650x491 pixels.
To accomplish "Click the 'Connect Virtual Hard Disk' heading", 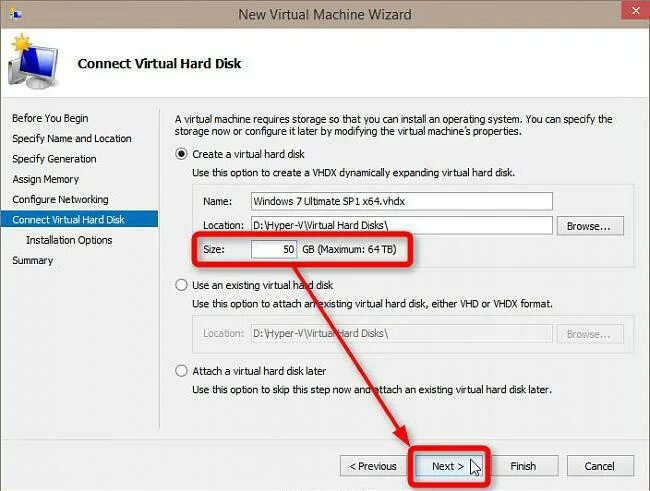I will click(x=159, y=63).
